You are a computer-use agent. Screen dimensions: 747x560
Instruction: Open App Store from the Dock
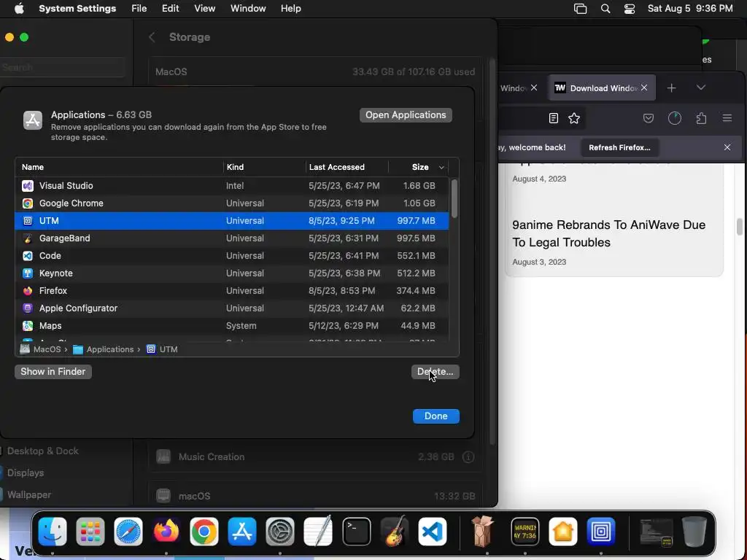242,531
